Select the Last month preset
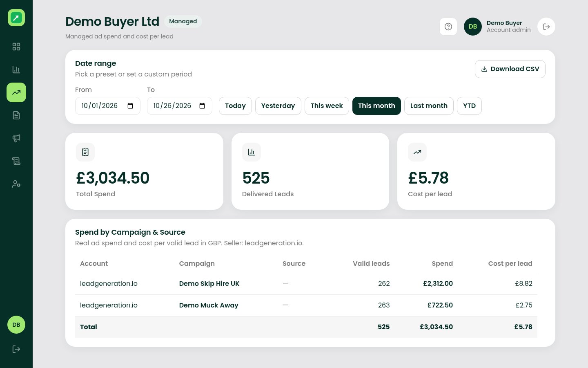This screenshot has height=368, width=588. click(429, 106)
